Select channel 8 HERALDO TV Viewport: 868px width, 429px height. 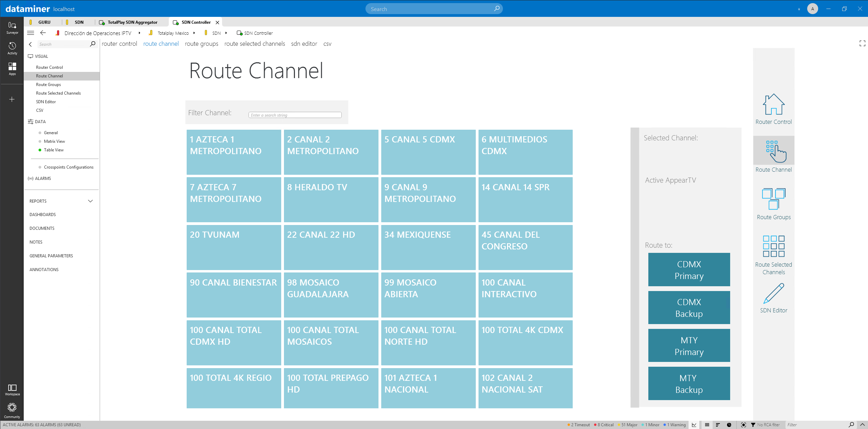331,200
